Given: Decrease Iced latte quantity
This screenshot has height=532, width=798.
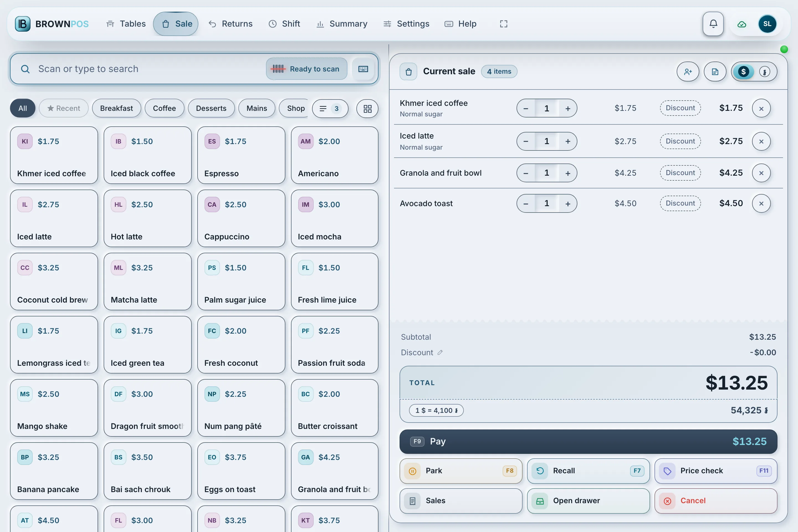Looking at the screenshot, I should pyautogui.click(x=526, y=141).
